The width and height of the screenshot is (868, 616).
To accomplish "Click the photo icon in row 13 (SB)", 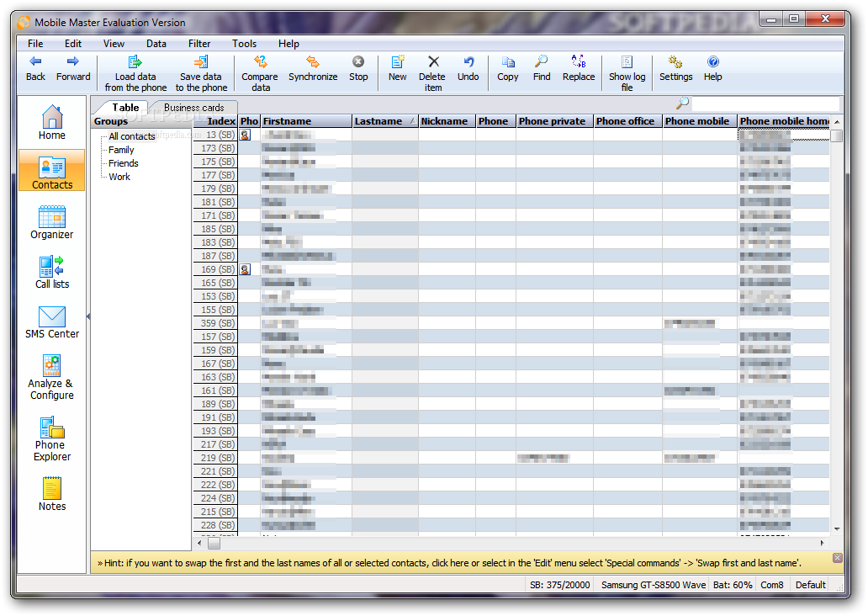I will tap(245, 135).
